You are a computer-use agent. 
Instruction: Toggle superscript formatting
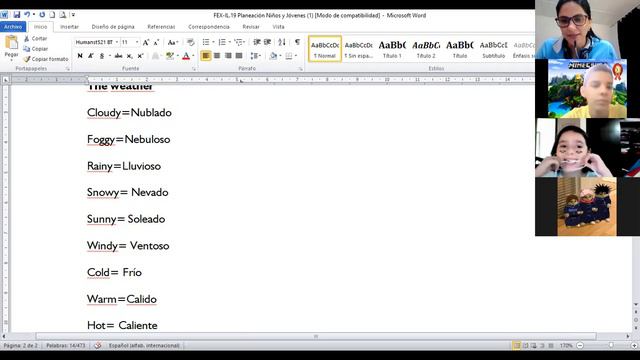[140, 56]
